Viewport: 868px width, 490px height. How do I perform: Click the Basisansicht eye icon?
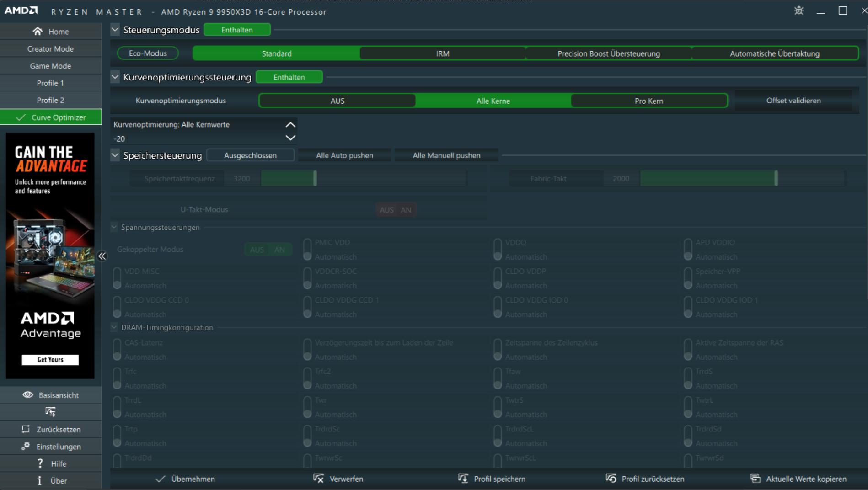(28, 395)
